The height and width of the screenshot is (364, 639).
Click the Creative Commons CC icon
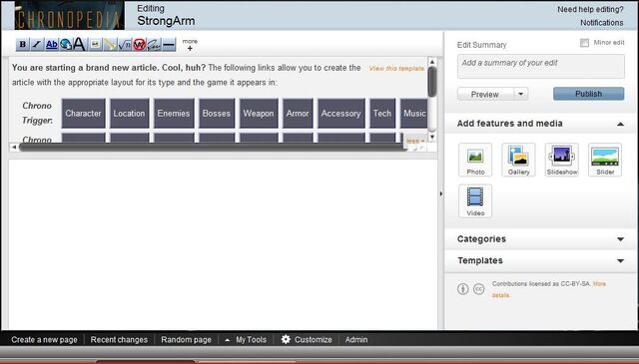pyautogui.click(x=479, y=289)
